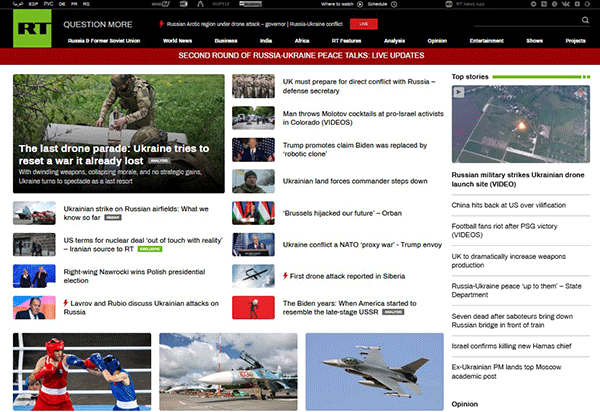Switch site language to RS

tap(86, 4)
